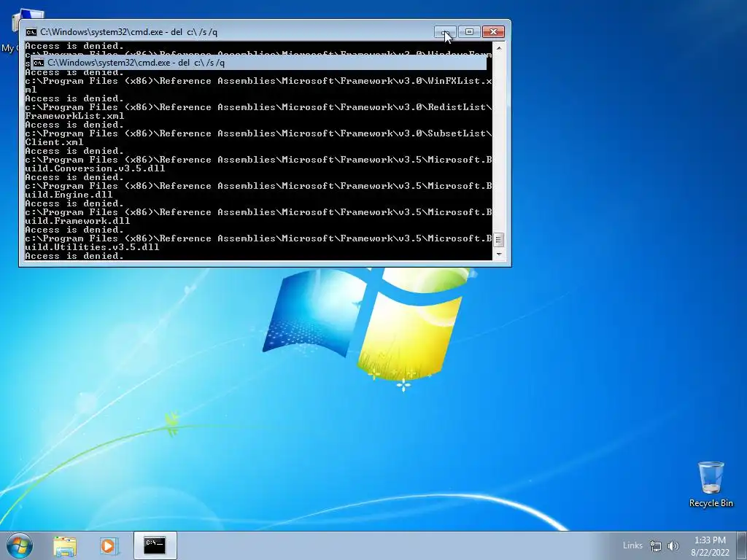Click the network status tray icon
The image size is (747, 560).
(656, 546)
